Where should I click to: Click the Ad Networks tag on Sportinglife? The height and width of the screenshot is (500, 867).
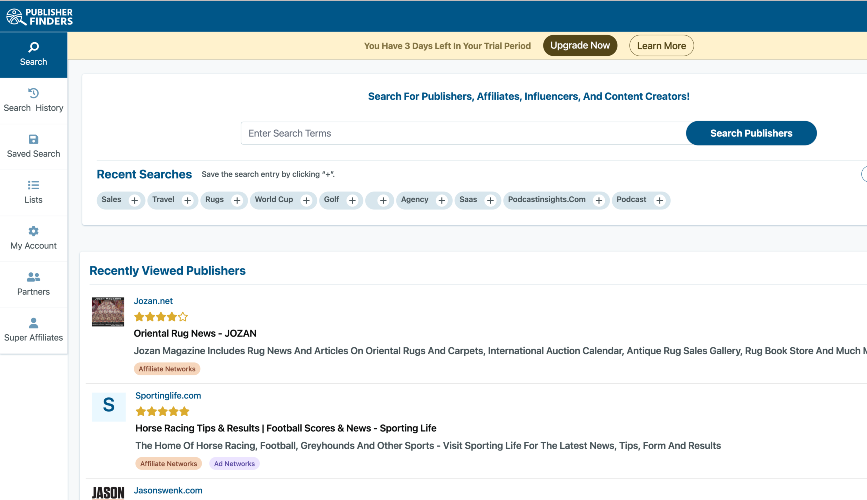click(233, 464)
